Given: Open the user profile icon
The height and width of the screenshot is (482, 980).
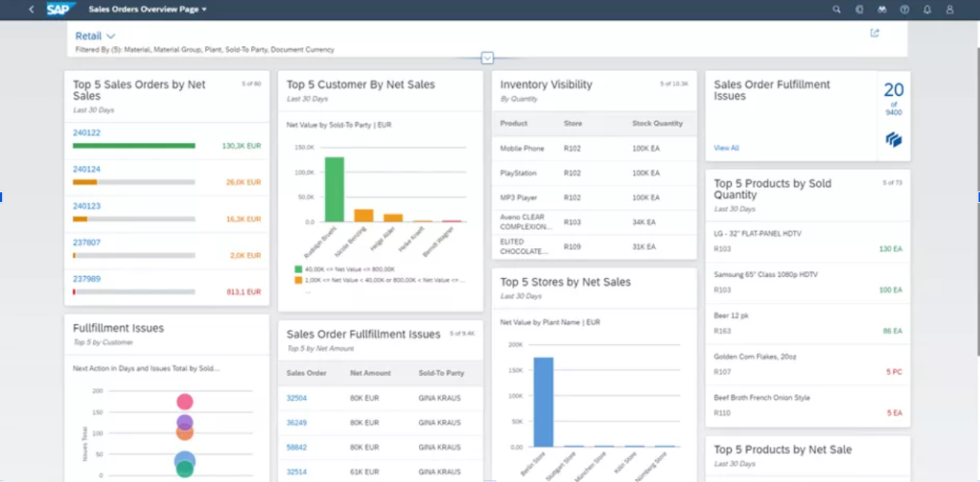Looking at the screenshot, I should tap(950, 10).
